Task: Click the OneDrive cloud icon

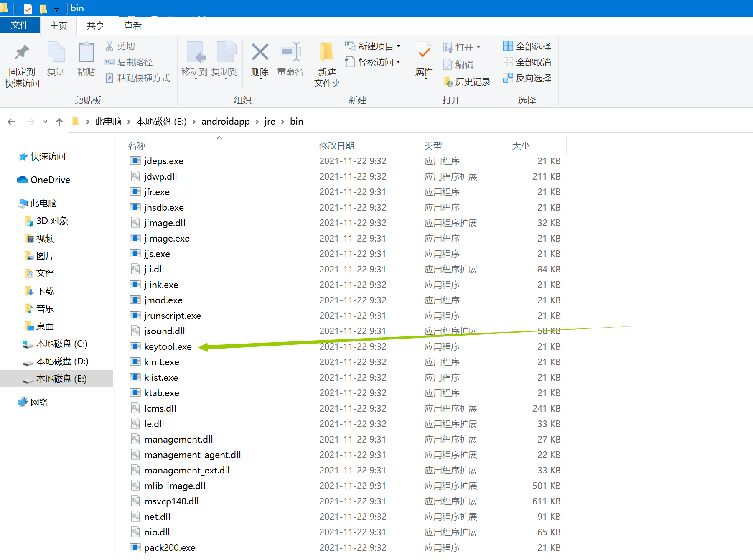Action: pyautogui.click(x=22, y=180)
